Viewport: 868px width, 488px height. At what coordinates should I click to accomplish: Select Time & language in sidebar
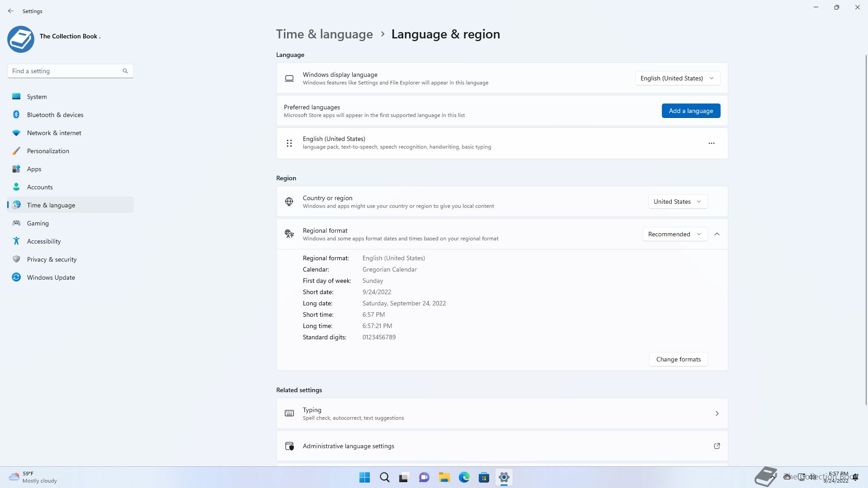pyautogui.click(x=71, y=205)
